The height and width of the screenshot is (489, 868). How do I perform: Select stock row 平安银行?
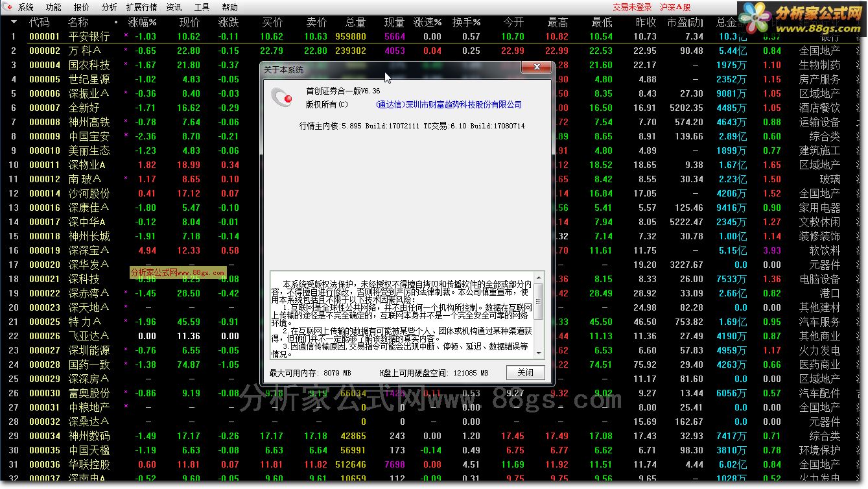(x=89, y=36)
